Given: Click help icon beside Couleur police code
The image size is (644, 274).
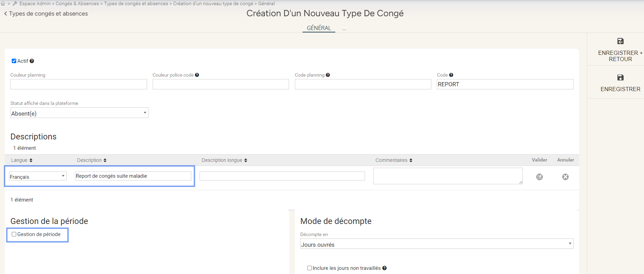Looking at the screenshot, I should tap(197, 75).
